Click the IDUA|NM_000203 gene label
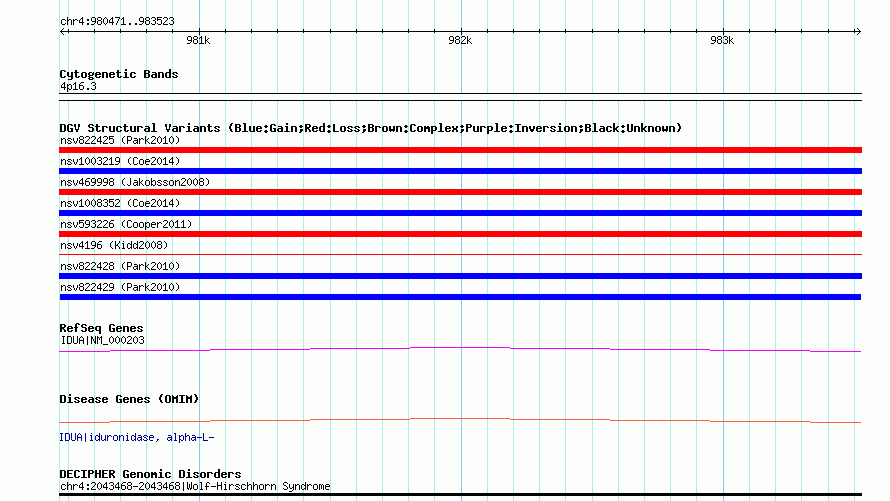This screenshot has height=501, width=890. coord(102,340)
